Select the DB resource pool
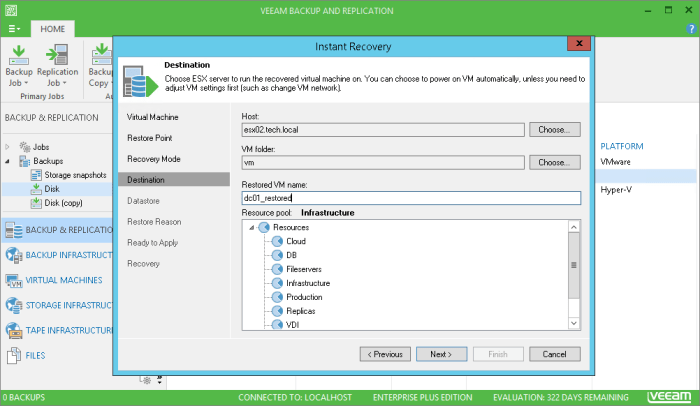Screen dimensions: 700x406 coord(285,255)
